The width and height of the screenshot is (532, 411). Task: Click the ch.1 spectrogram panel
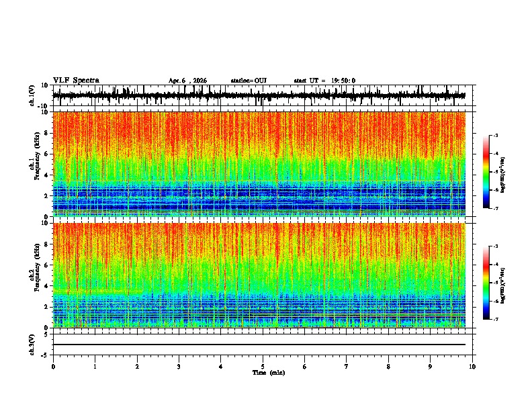(x=259, y=164)
